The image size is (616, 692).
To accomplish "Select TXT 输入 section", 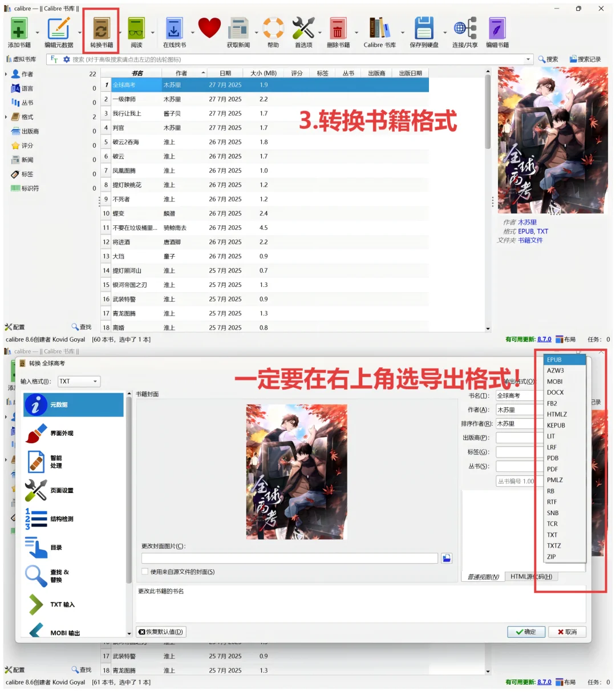I will (x=74, y=605).
